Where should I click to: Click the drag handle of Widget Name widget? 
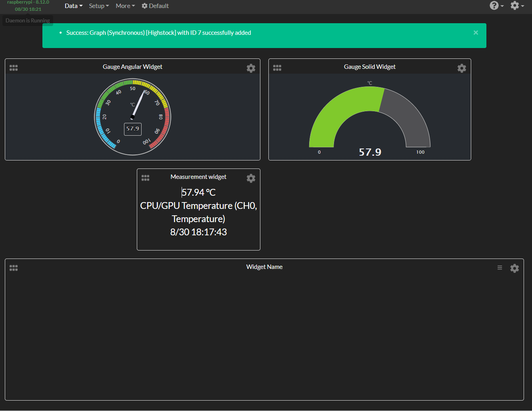click(x=13, y=267)
